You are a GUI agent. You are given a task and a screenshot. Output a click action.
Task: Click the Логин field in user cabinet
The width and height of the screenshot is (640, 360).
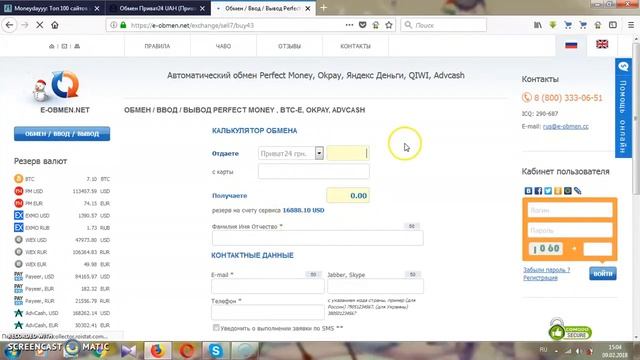[570, 210]
